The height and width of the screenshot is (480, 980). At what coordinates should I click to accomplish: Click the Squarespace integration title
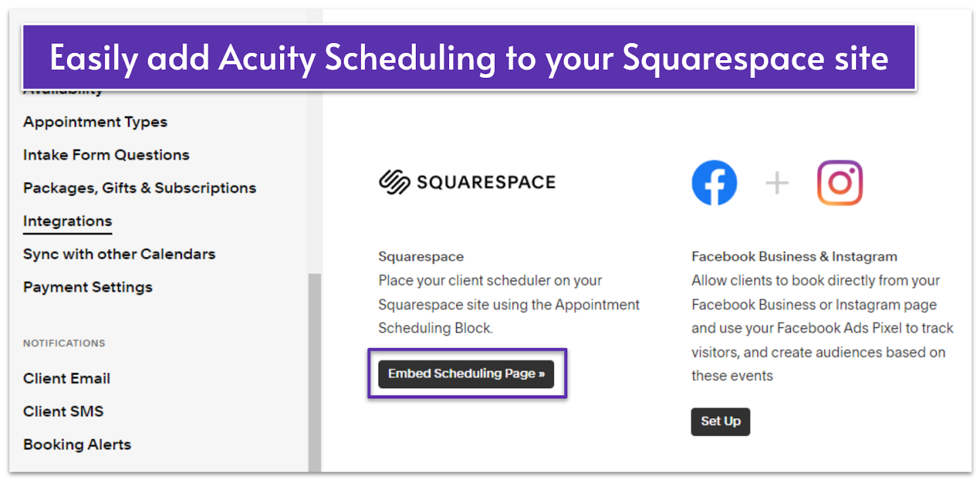coord(421,257)
